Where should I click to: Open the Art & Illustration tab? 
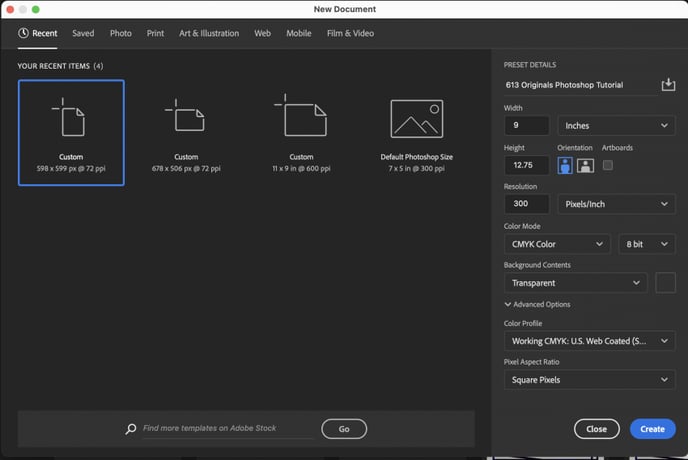click(209, 33)
